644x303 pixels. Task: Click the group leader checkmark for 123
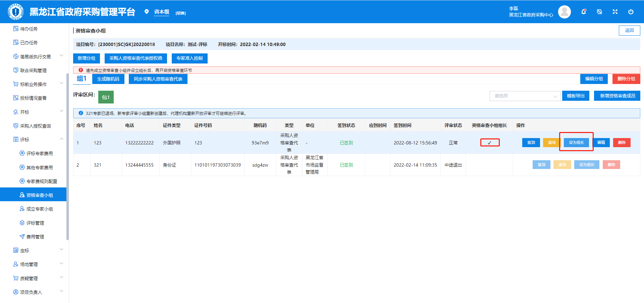[490, 142]
